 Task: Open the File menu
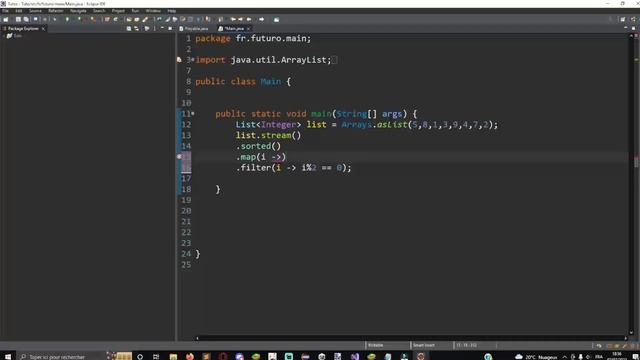click(5, 11)
